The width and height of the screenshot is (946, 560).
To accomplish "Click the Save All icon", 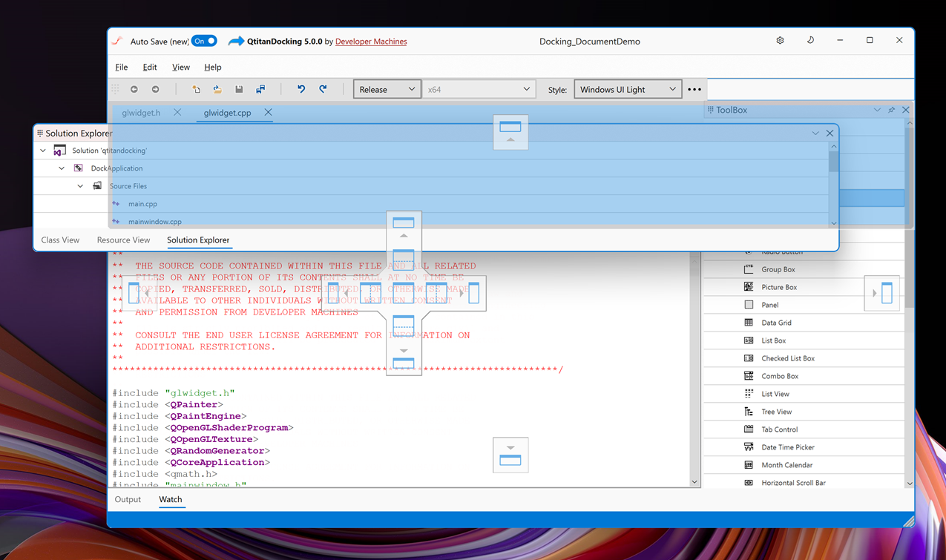I will coord(260,89).
